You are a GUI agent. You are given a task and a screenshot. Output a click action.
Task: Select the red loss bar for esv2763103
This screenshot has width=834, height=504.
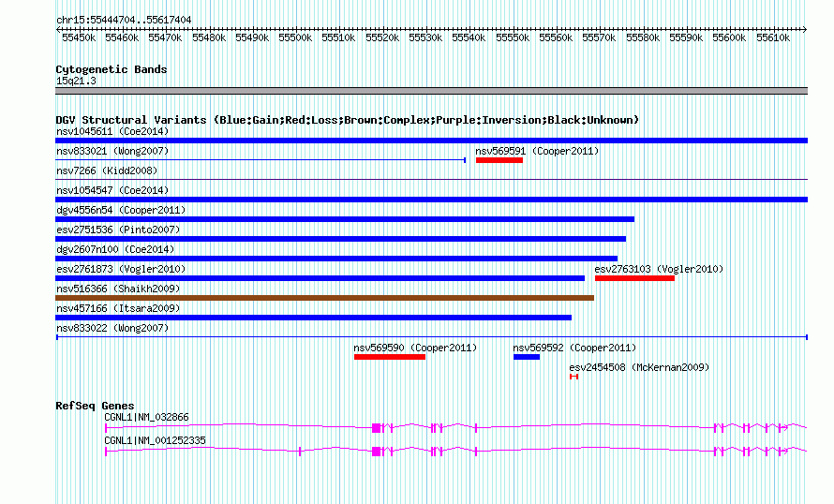point(634,278)
